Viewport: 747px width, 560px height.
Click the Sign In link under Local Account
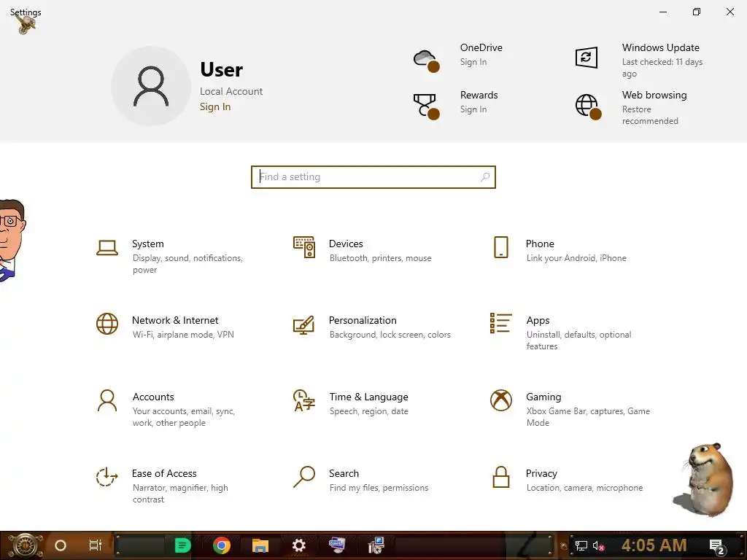point(215,106)
